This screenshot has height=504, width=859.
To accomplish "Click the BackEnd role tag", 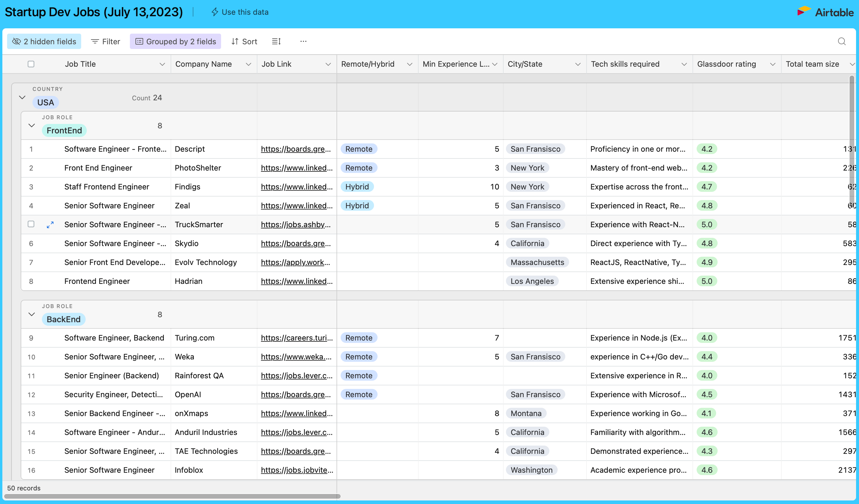I will [63, 319].
